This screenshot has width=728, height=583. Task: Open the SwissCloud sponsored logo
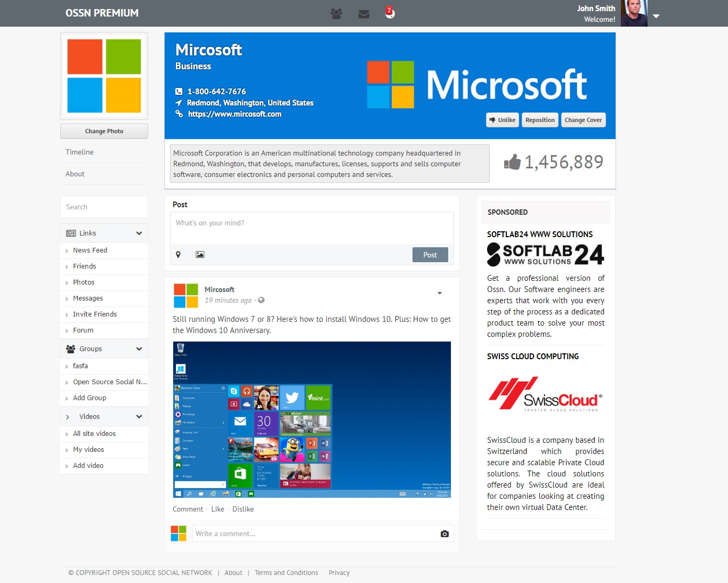point(546,395)
